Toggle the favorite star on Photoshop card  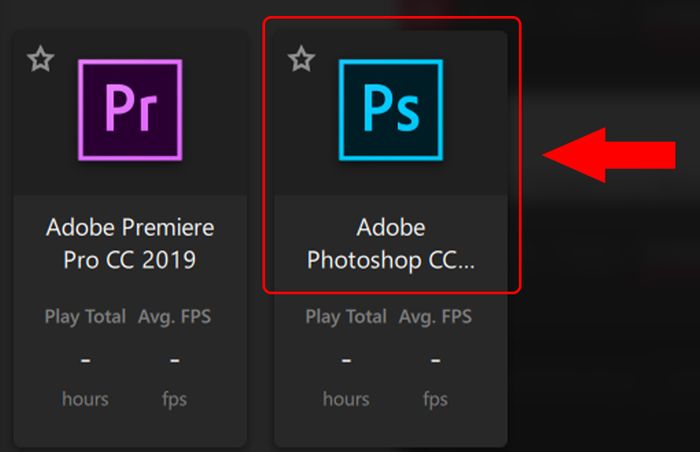pos(301,60)
